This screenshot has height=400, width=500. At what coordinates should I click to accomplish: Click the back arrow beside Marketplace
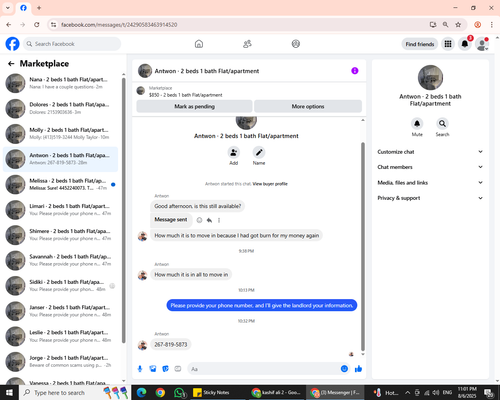click(x=11, y=64)
